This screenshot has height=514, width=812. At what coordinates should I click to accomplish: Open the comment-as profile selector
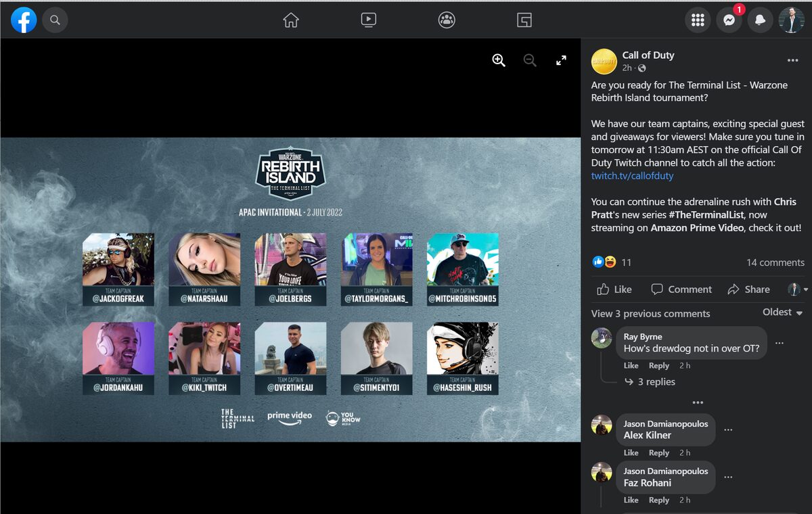click(x=798, y=289)
